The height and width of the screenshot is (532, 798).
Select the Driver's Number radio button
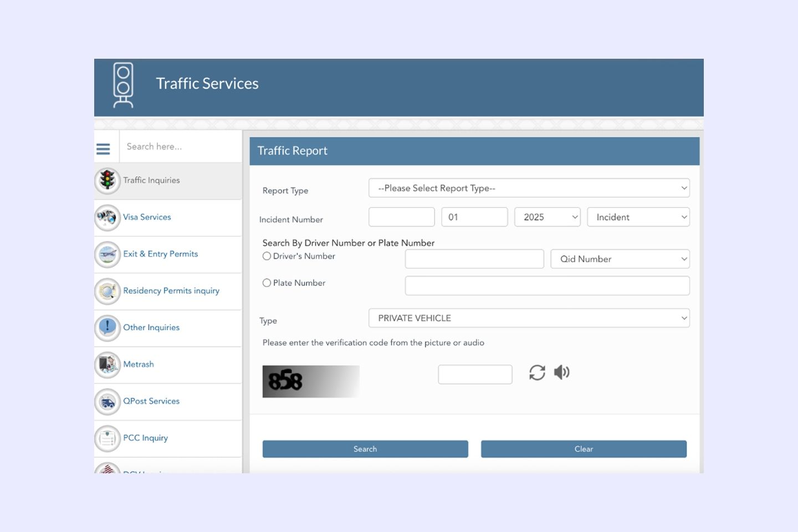(x=267, y=256)
